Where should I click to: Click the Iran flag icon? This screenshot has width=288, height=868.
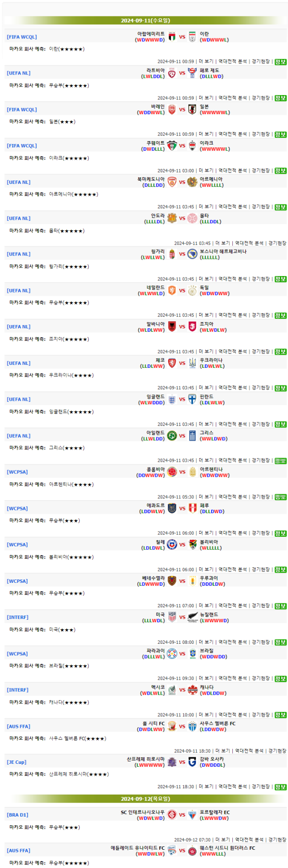pyautogui.click(x=192, y=37)
